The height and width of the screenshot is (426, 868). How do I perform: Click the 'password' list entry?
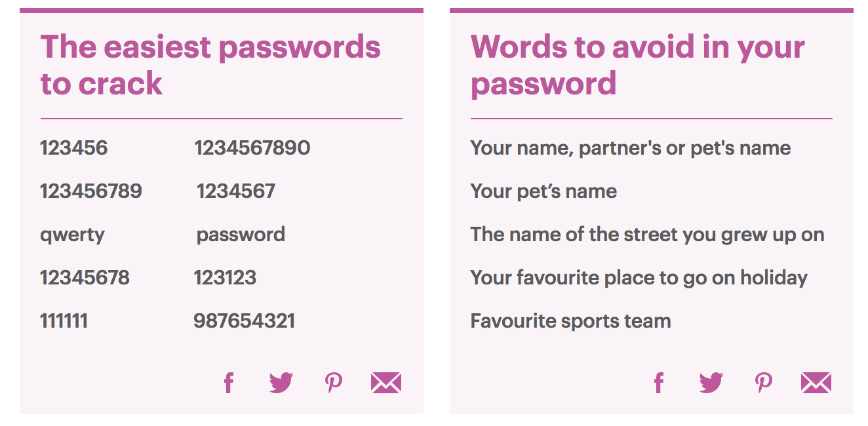coord(241,235)
